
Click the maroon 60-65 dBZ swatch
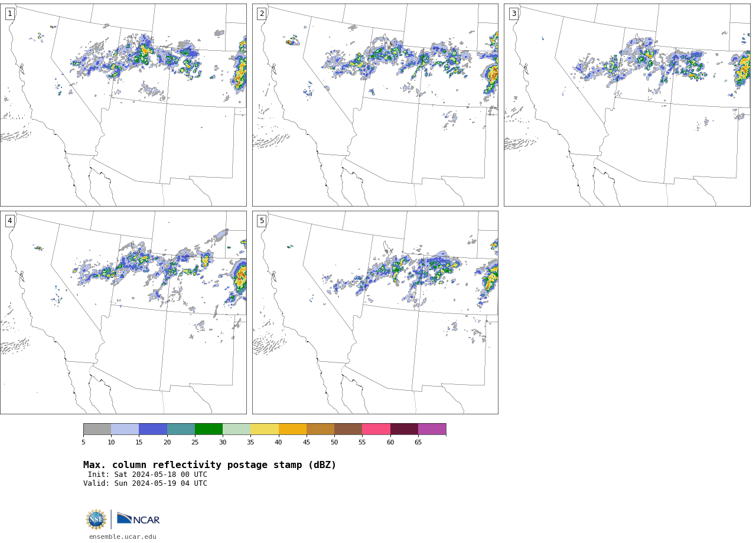click(x=404, y=429)
